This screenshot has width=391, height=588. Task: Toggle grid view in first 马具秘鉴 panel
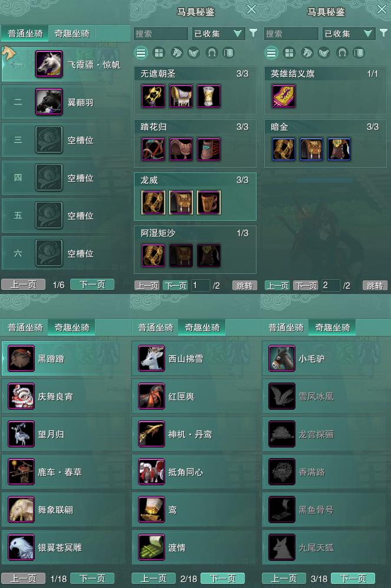coord(159,53)
